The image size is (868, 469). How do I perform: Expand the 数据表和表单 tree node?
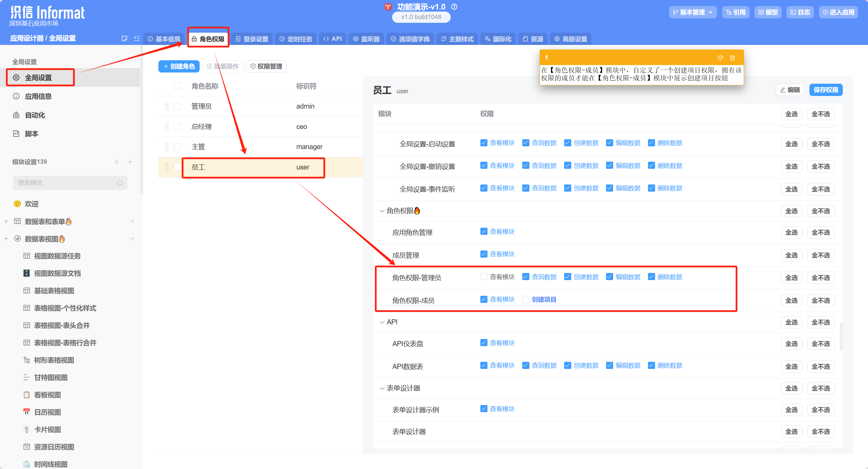6,222
